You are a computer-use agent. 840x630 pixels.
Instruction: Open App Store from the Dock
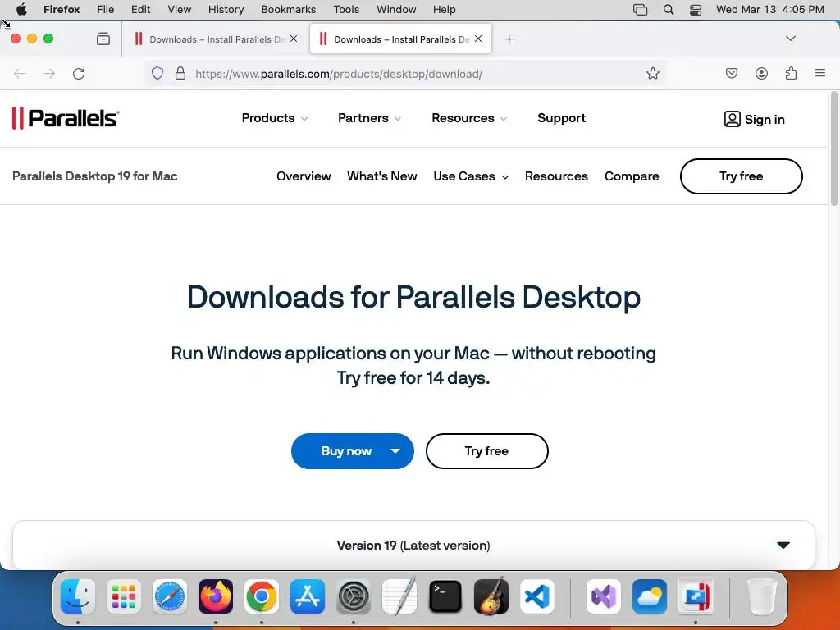(x=308, y=596)
